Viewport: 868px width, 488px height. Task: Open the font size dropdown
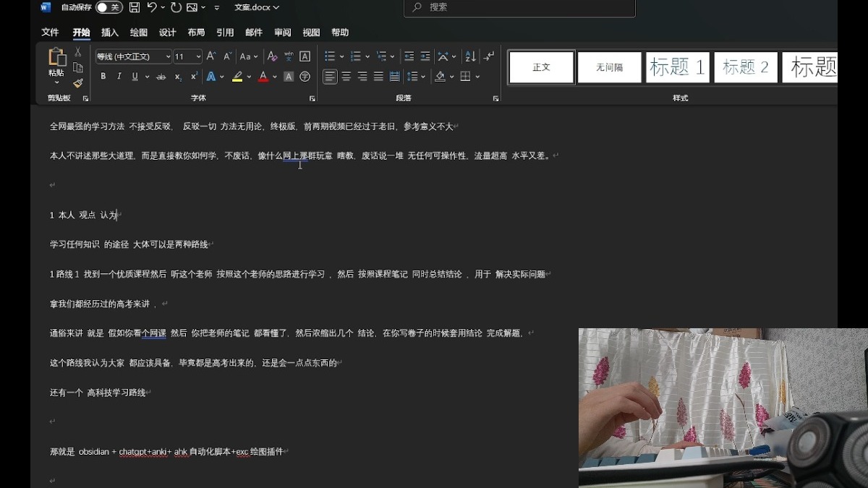198,56
